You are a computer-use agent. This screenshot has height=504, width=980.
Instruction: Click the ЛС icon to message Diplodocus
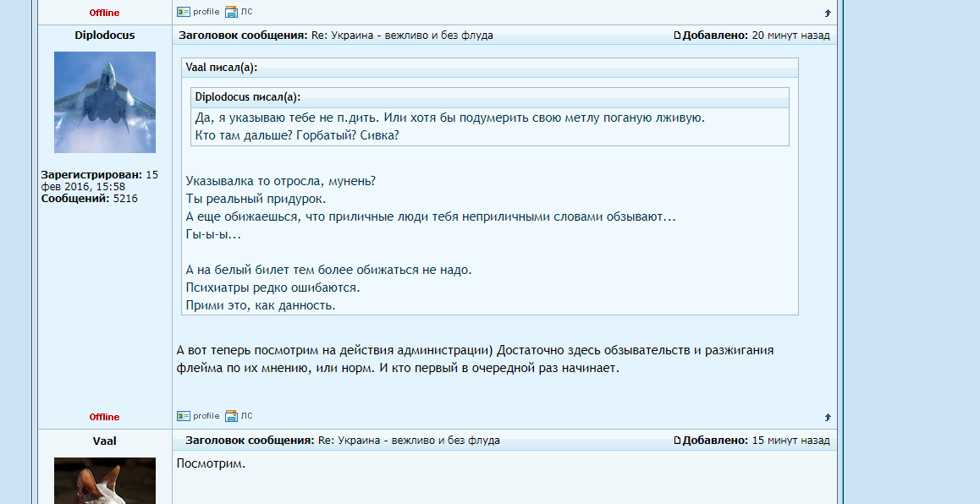(229, 416)
